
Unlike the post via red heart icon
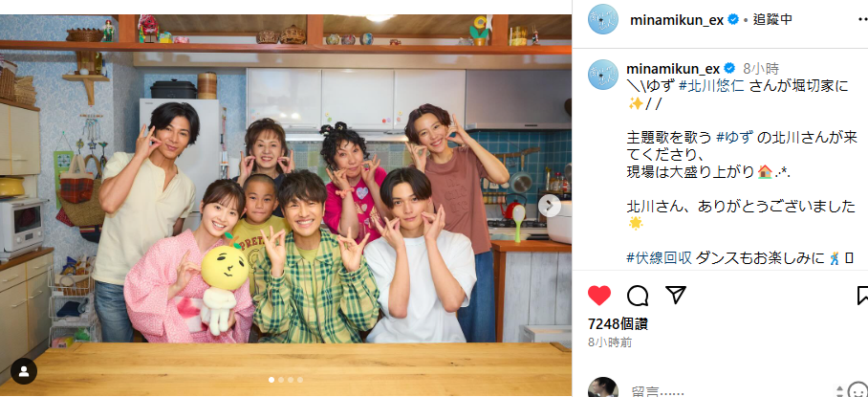coord(599,296)
